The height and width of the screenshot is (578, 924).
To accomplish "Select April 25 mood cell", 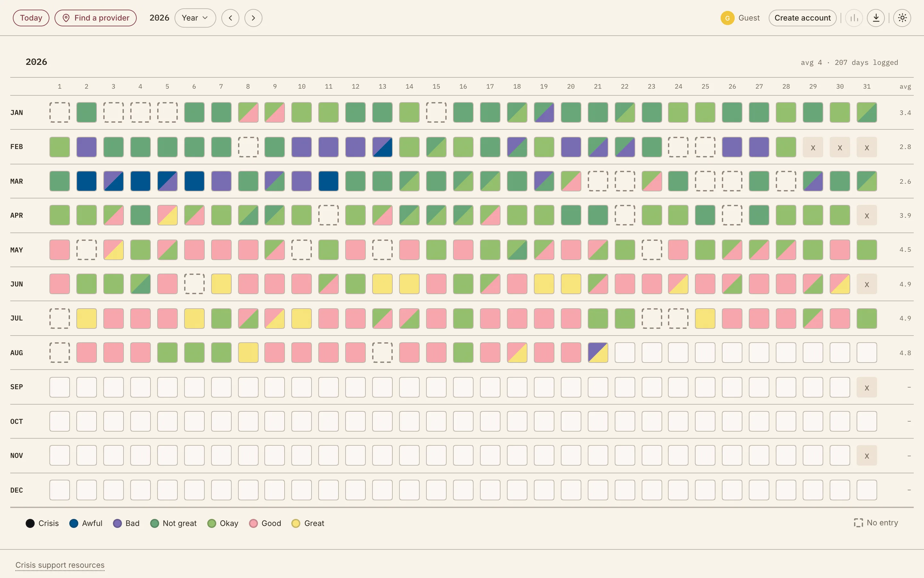I will coord(705,215).
